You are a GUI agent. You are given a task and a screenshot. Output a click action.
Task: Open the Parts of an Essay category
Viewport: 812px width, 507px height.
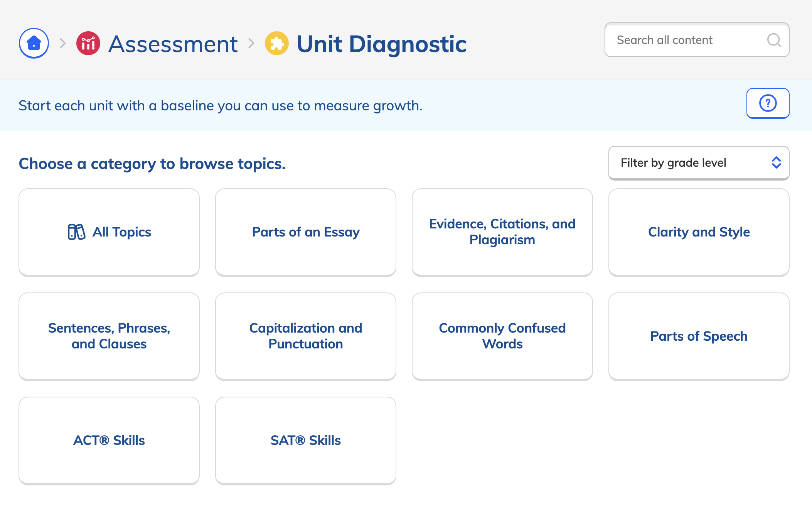[305, 232]
